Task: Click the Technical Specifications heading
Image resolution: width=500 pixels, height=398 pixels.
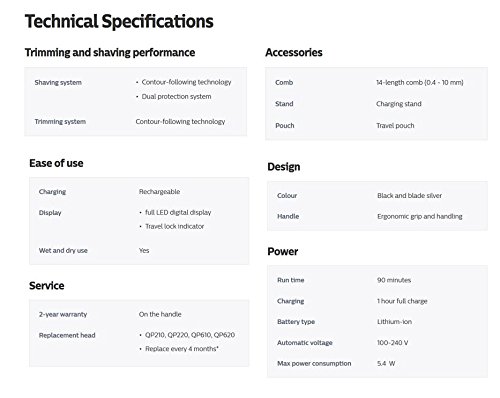Action: click(x=119, y=22)
